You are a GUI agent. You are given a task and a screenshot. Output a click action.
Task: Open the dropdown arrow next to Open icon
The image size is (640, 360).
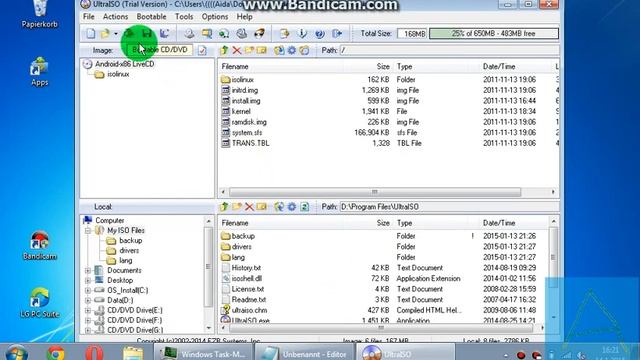[116, 34]
